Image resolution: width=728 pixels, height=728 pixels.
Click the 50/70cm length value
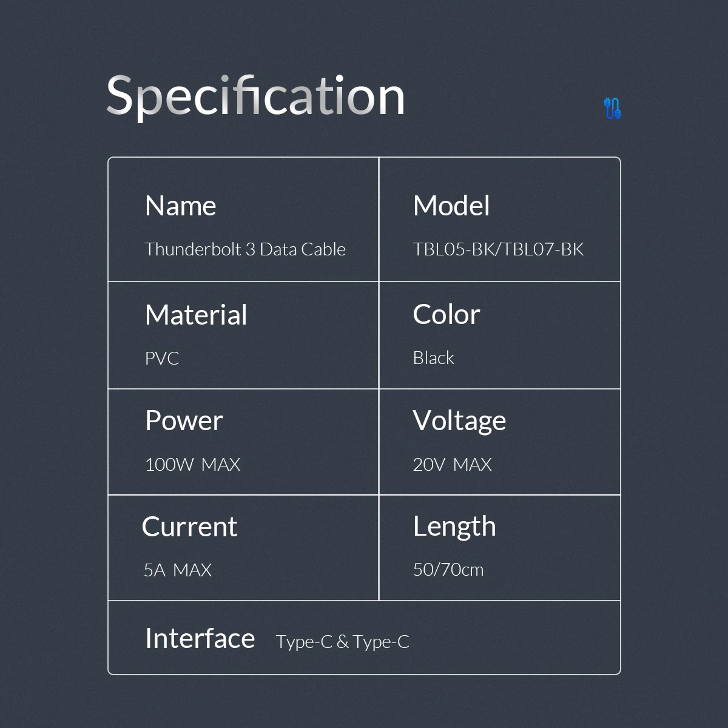[448, 570]
